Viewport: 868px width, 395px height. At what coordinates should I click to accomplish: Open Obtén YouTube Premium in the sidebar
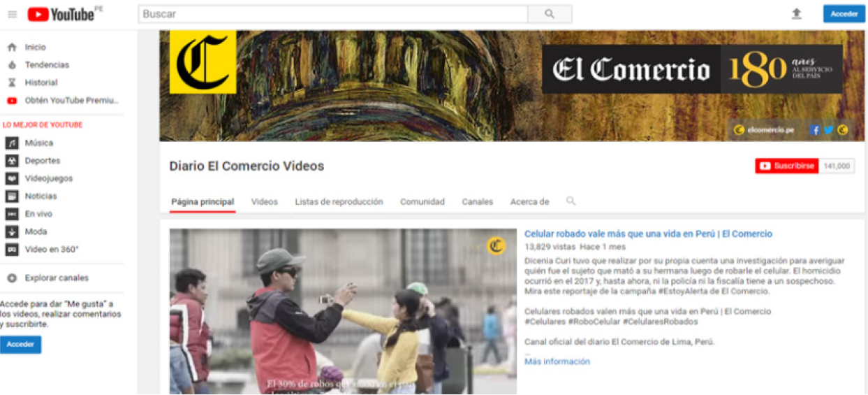[x=72, y=101]
